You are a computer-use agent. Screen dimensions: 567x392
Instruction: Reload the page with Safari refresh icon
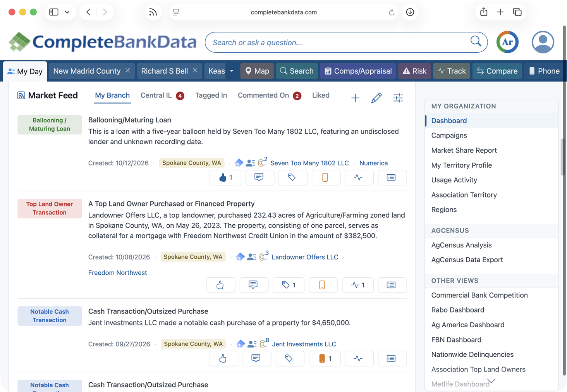392,12
